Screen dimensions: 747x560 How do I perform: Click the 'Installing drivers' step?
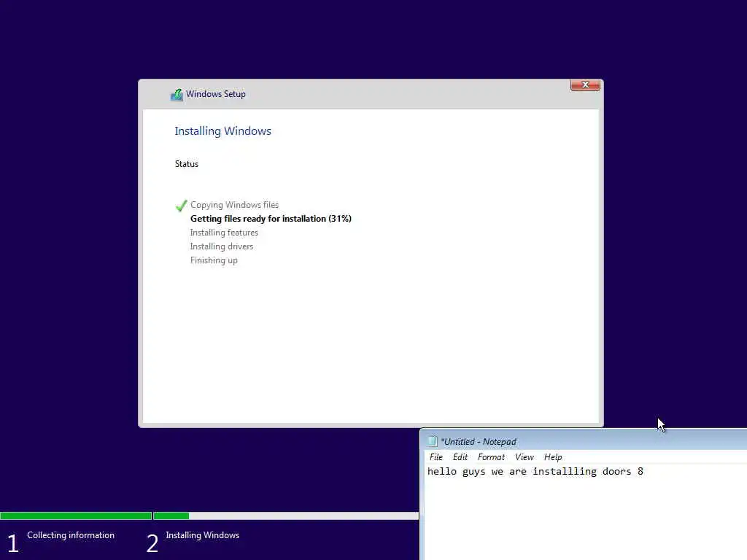point(222,246)
